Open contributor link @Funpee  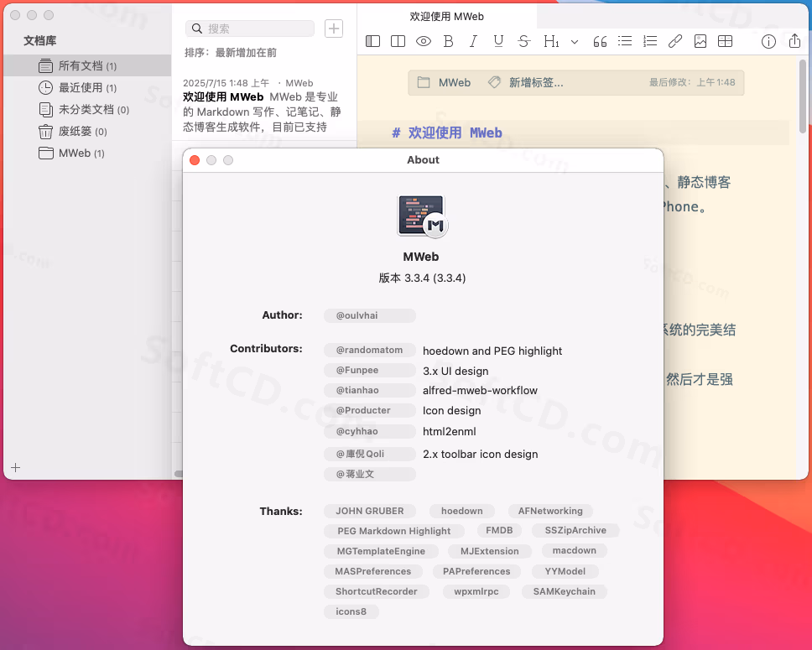click(370, 371)
